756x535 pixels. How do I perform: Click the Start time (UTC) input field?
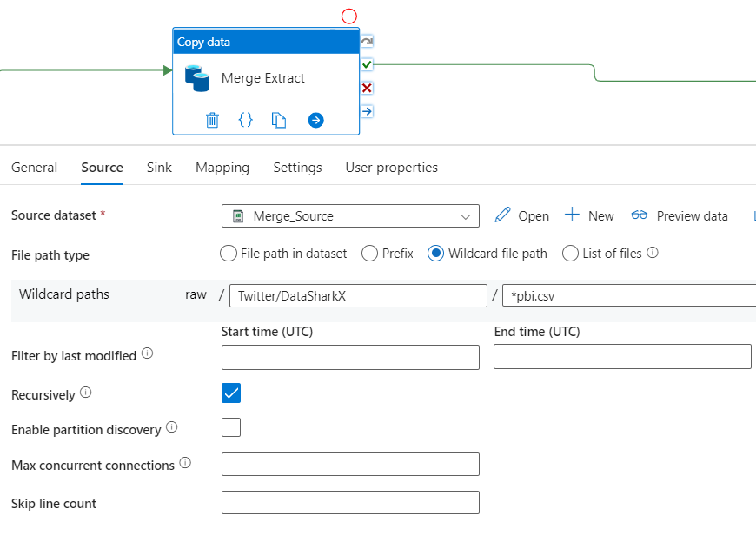(x=350, y=357)
